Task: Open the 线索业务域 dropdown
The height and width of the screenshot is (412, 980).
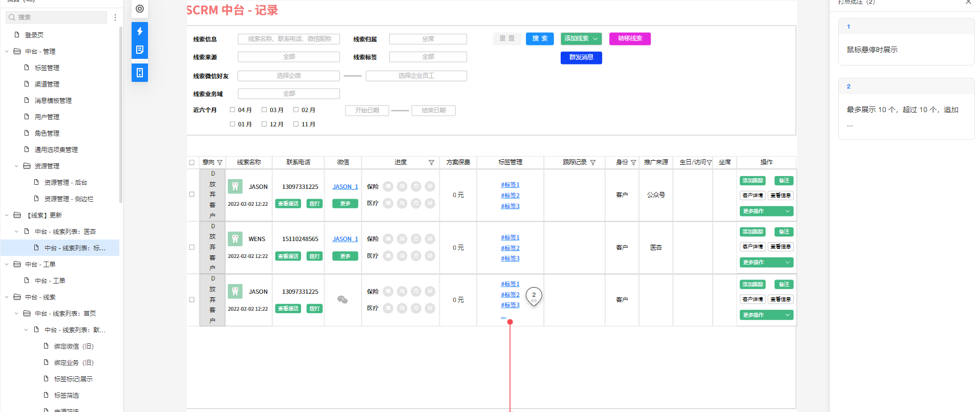Action: (x=289, y=94)
